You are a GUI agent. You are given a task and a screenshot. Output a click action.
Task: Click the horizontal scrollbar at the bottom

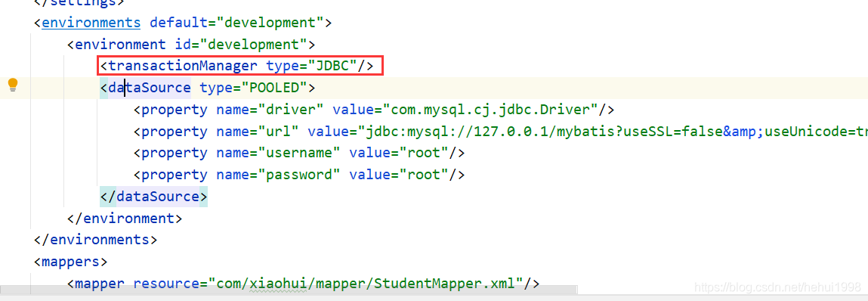click(x=289, y=290)
